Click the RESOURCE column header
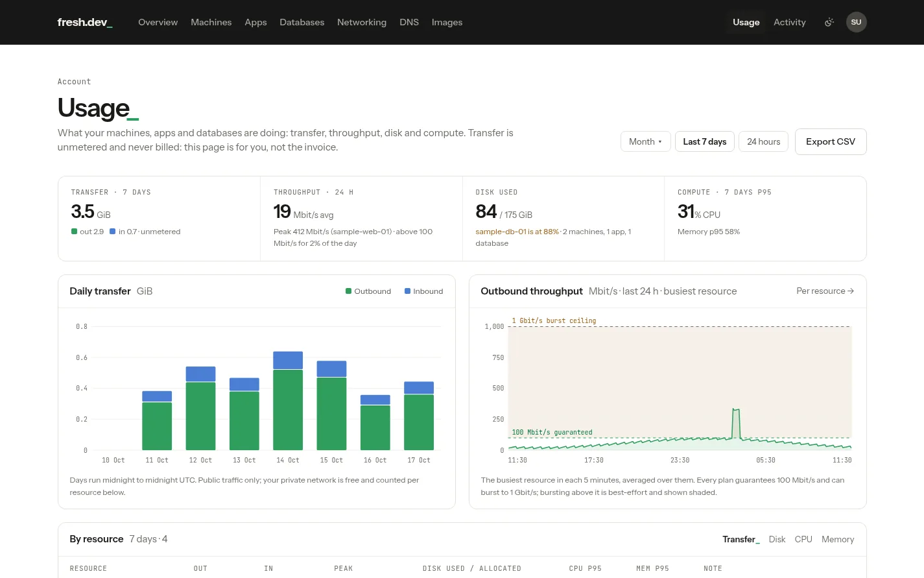Image resolution: width=924 pixels, height=578 pixels. point(88,568)
